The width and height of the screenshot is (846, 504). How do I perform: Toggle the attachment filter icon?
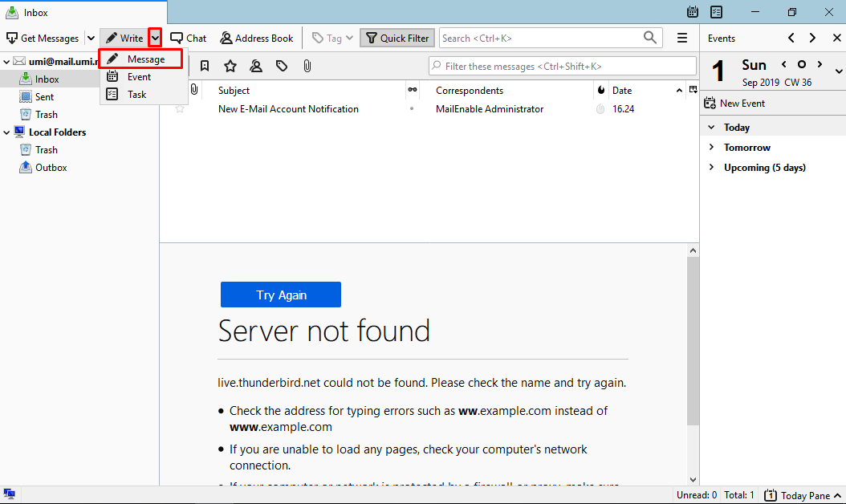[x=307, y=66]
